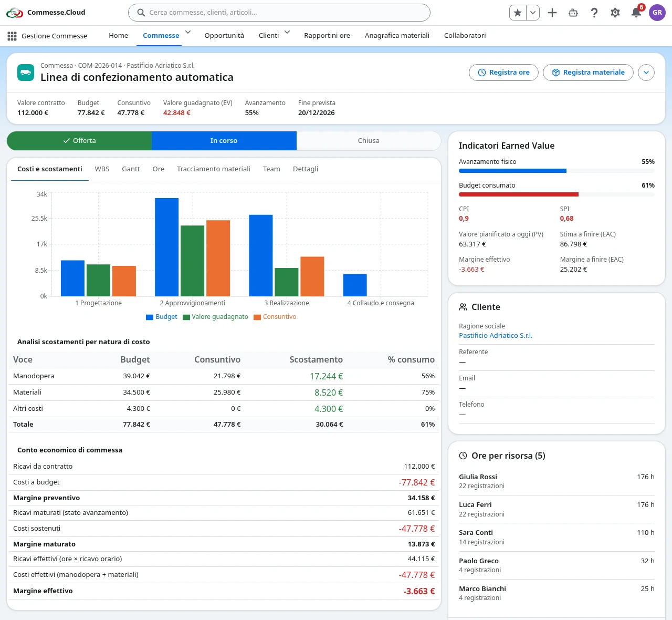
Task: Click the Collaudo e consegna Budget bar
Action: [x=355, y=285]
